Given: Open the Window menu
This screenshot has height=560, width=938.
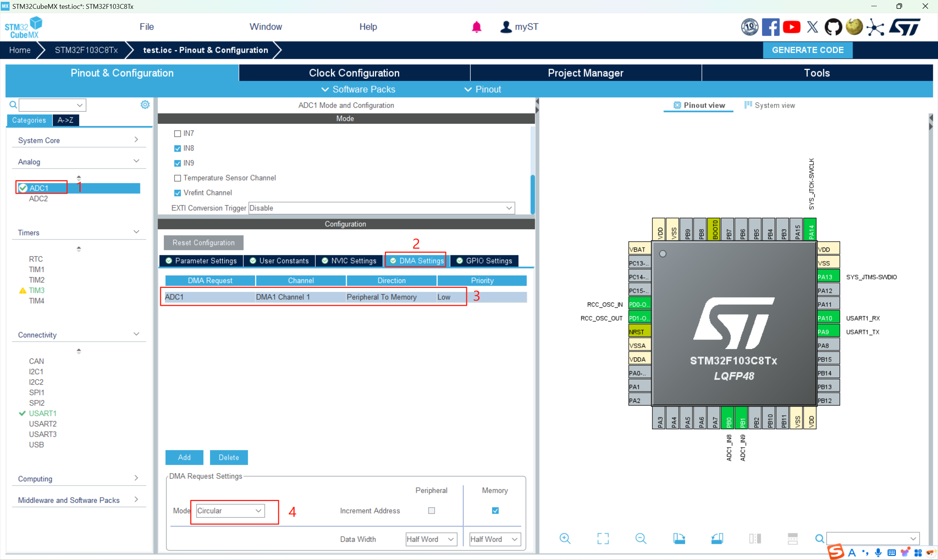Looking at the screenshot, I should 266,27.
